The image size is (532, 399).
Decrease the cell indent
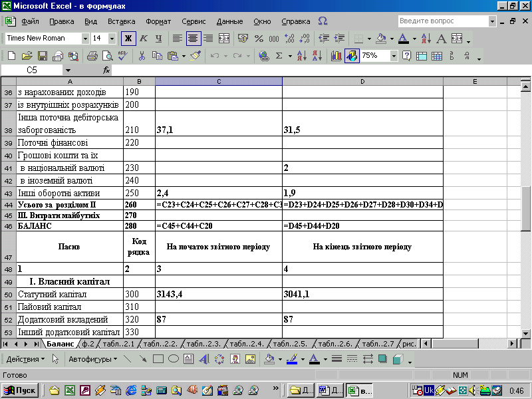(324, 39)
